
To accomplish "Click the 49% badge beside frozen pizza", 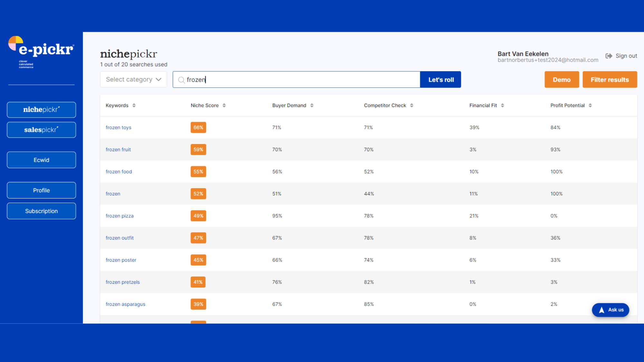I will (x=198, y=216).
